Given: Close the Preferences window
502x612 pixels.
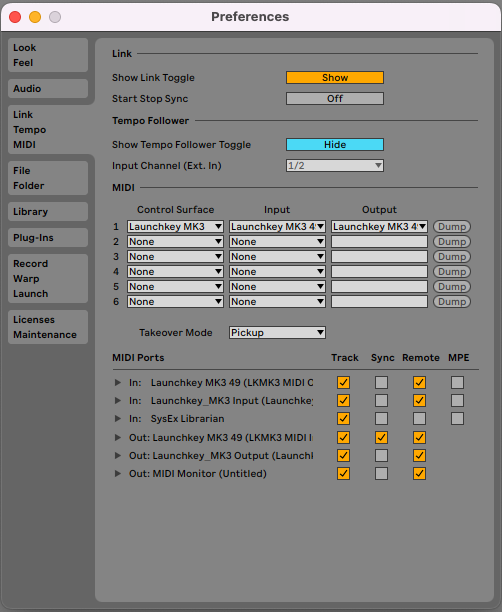Looking at the screenshot, I should click(x=15, y=17).
